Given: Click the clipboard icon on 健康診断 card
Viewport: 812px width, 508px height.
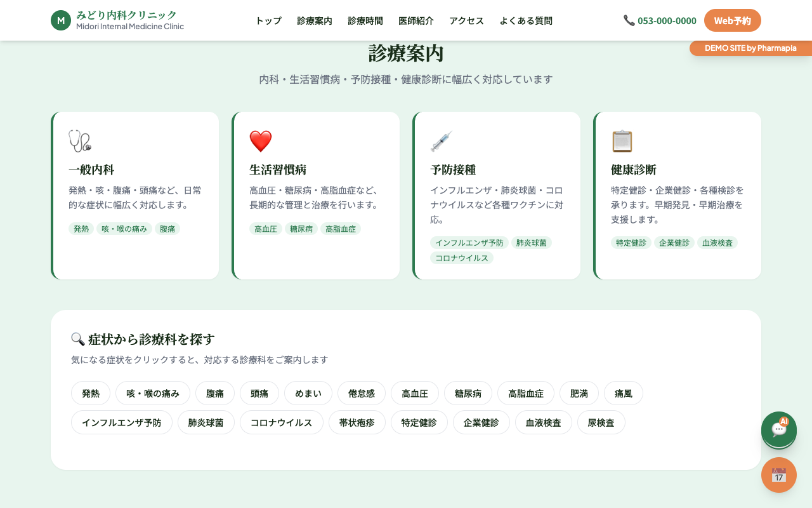Looking at the screenshot, I should 622,141.
